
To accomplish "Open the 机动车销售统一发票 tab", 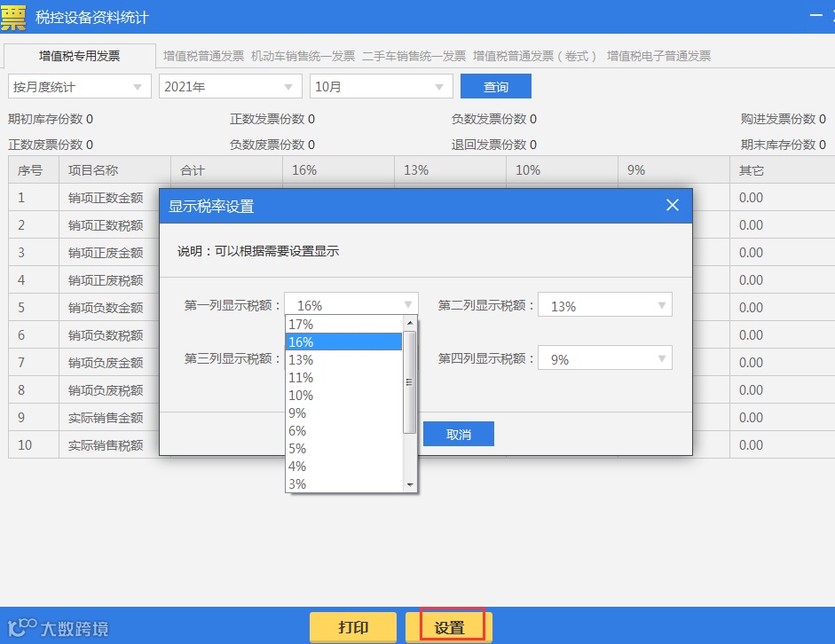I will click(303, 56).
